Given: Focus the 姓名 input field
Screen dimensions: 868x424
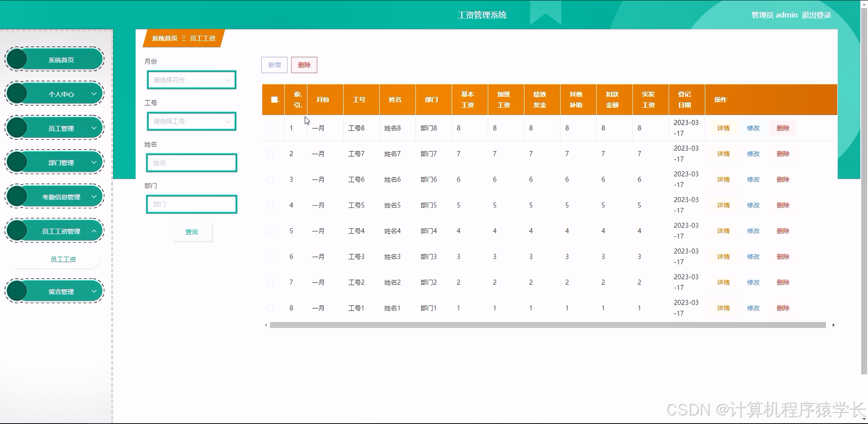Looking at the screenshot, I should pyautogui.click(x=192, y=163).
